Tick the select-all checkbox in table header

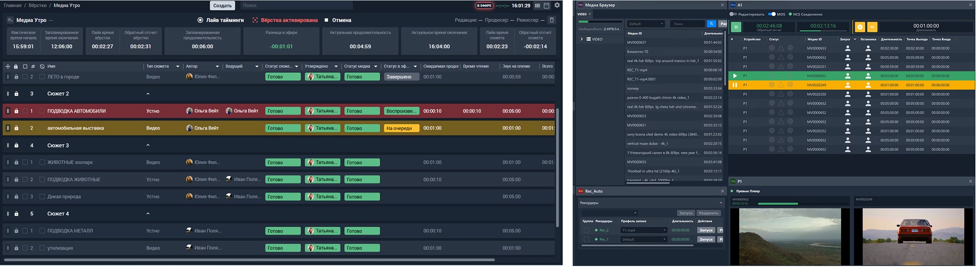pos(24,66)
